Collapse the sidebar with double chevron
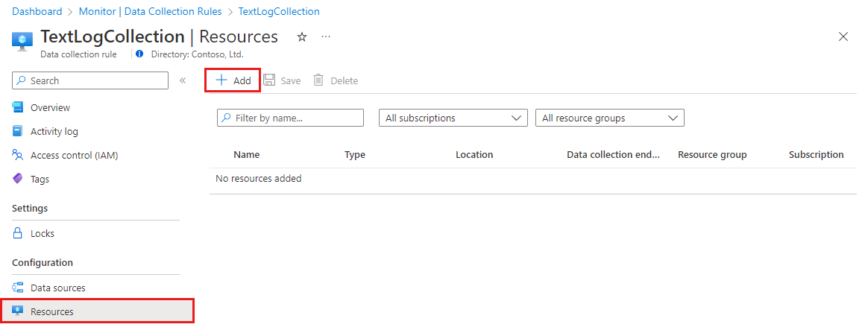Image resolution: width=868 pixels, height=333 pixels. coord(183,80)
